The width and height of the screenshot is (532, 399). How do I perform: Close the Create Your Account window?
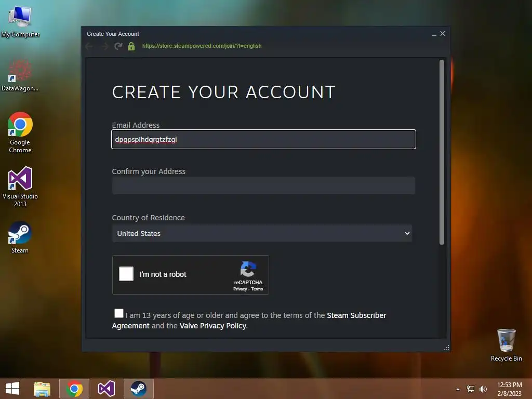click(443, 34)
